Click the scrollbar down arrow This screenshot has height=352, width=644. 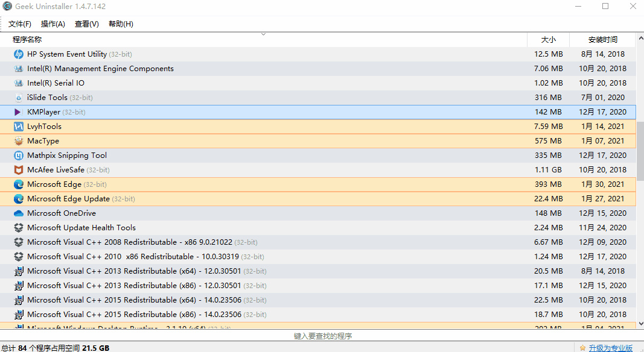point(640,324)
